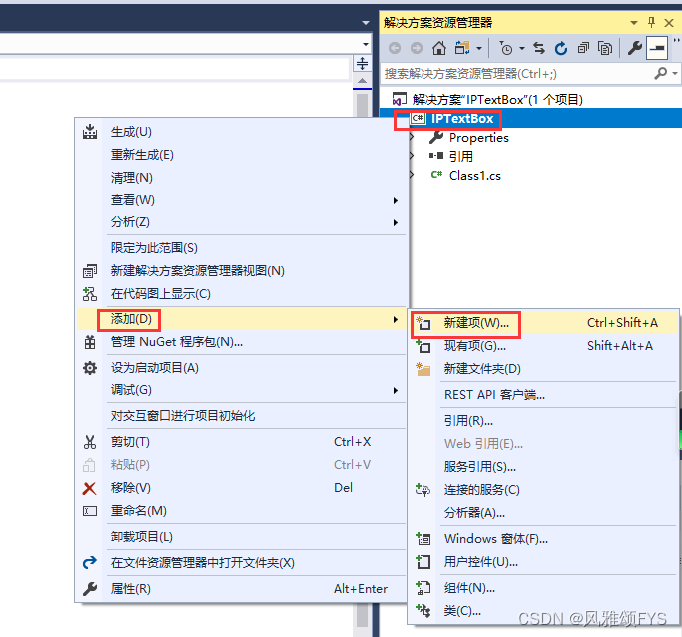Click the editor split window handle icon
Viewport: 682px width, 637px height.
[x=362, y=63]
